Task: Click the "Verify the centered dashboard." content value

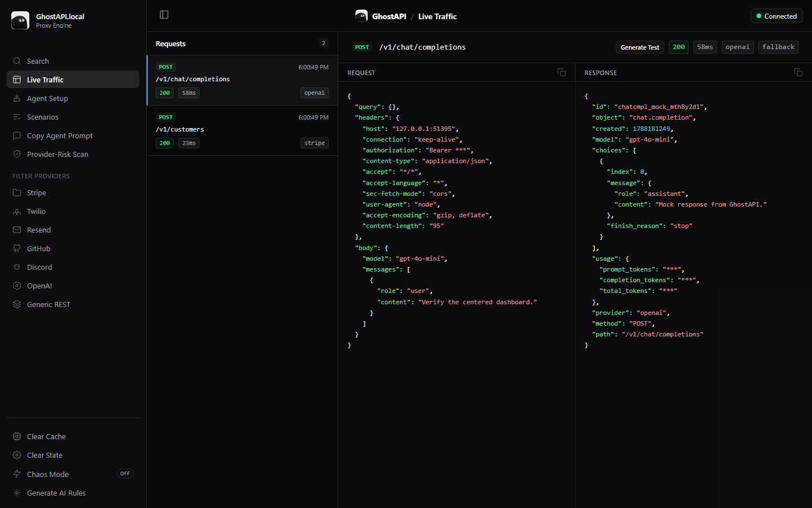Action: (478, 302)
